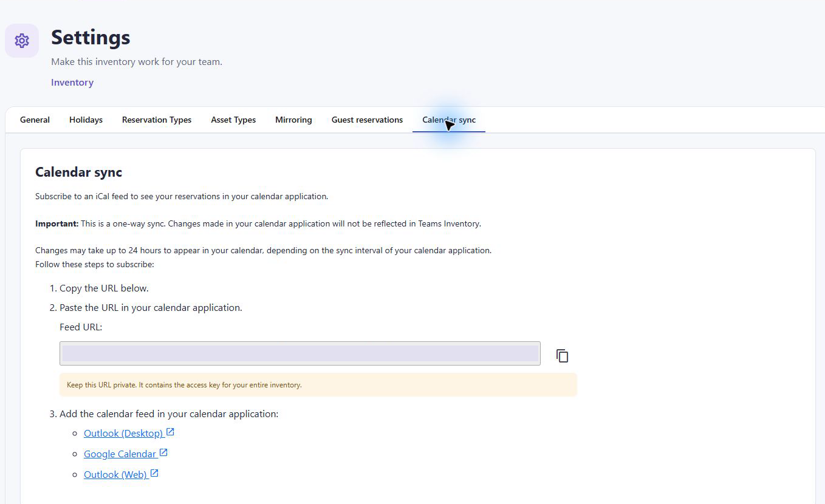Switch to the Holidays tab
825x504 pixels.
pyautogui.click(x=86, y=120)
